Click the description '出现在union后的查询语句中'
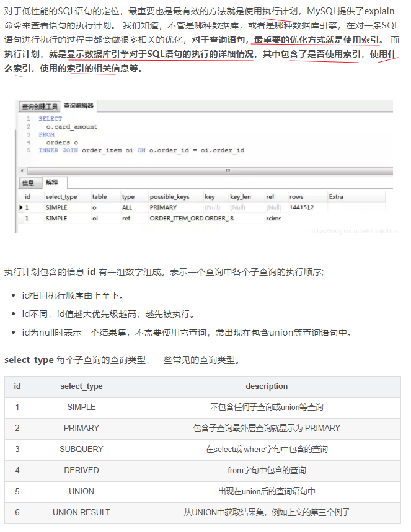The width and height of the screenshot is (411, 532). pyautogui.click(x=267, y=491)
